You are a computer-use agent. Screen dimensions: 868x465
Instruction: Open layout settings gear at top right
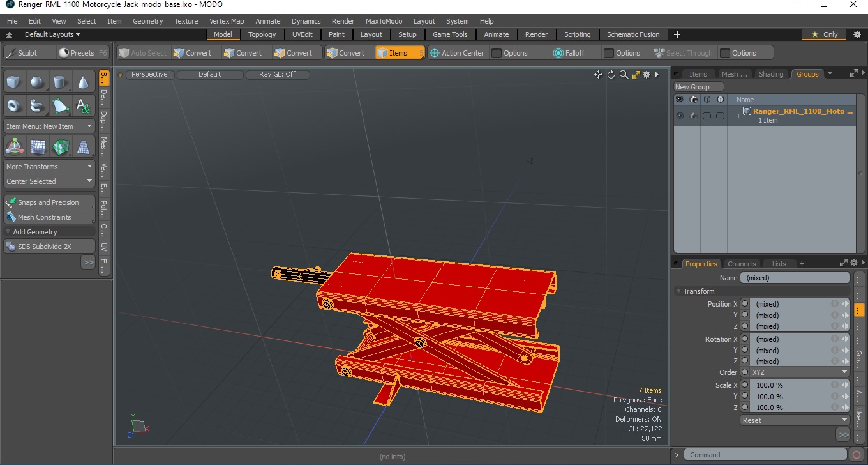[x=857, y=34]
